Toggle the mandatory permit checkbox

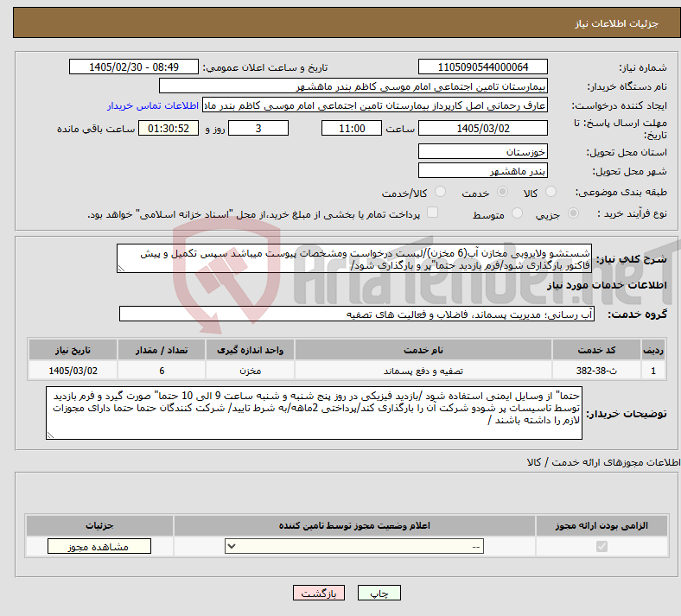click(601, 546)
